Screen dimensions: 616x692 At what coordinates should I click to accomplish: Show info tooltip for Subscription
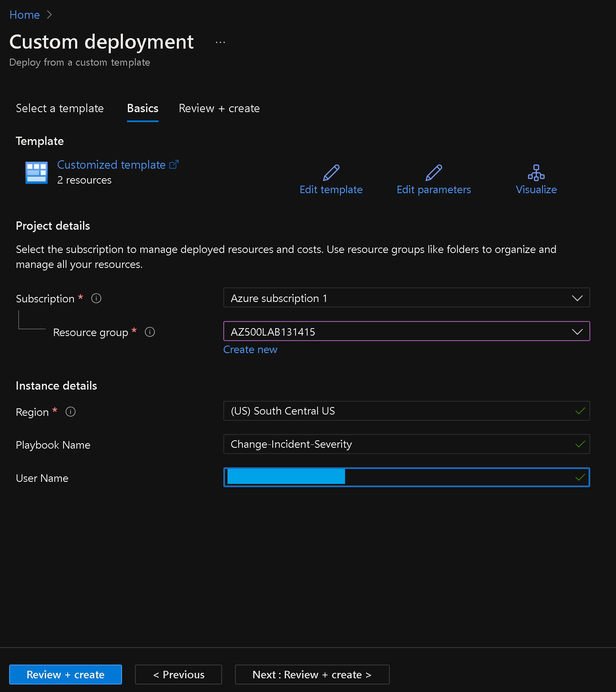pos(96,298)
